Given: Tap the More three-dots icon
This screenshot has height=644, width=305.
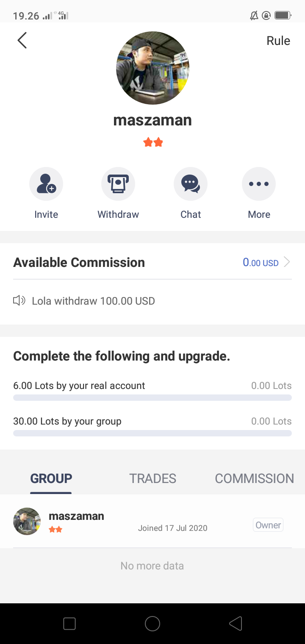Looking at the screenshot, I should 259,184.
